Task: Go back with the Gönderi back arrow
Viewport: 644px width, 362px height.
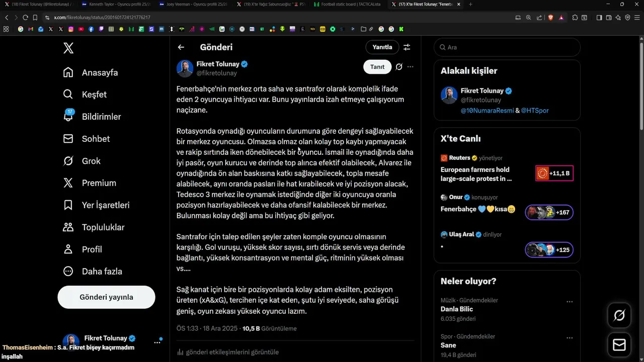Action: 181,47
